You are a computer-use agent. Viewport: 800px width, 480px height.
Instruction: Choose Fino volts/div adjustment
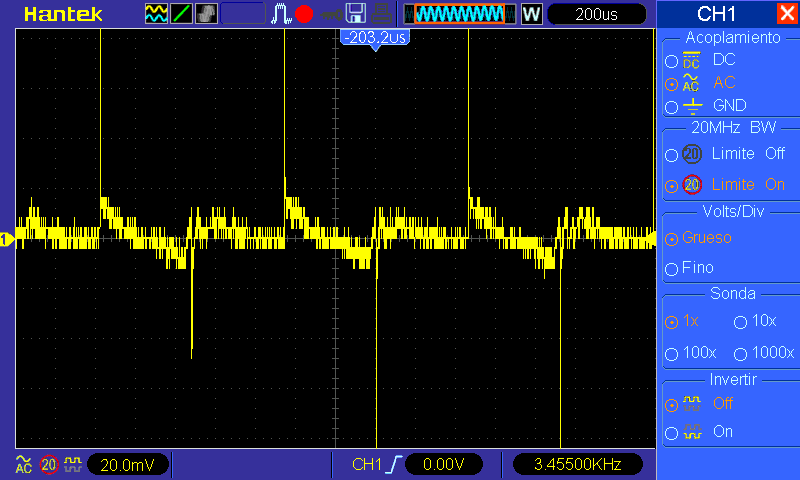(671, 269)
